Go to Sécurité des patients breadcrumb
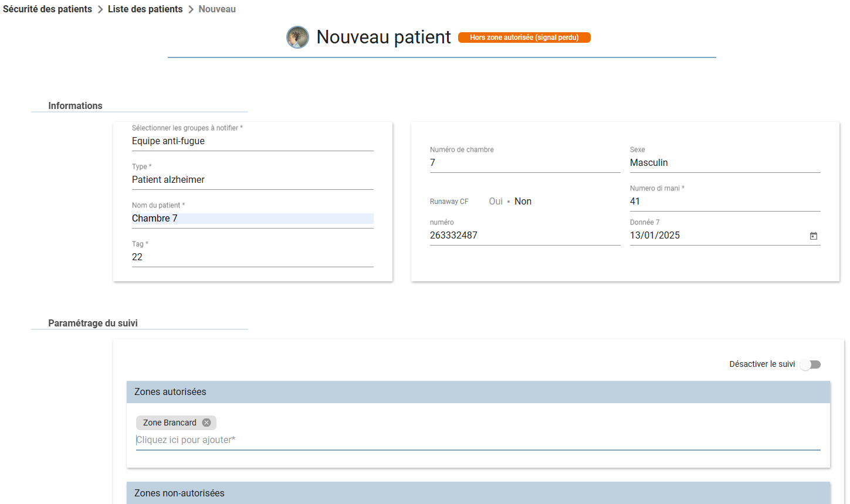 coord(48,9)
